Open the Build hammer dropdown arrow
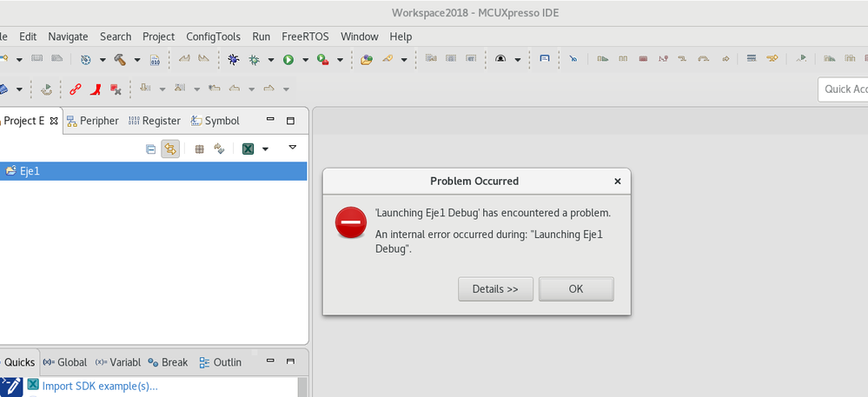The height and width of the screenshot is (397, 868). (x=136, y=60)
